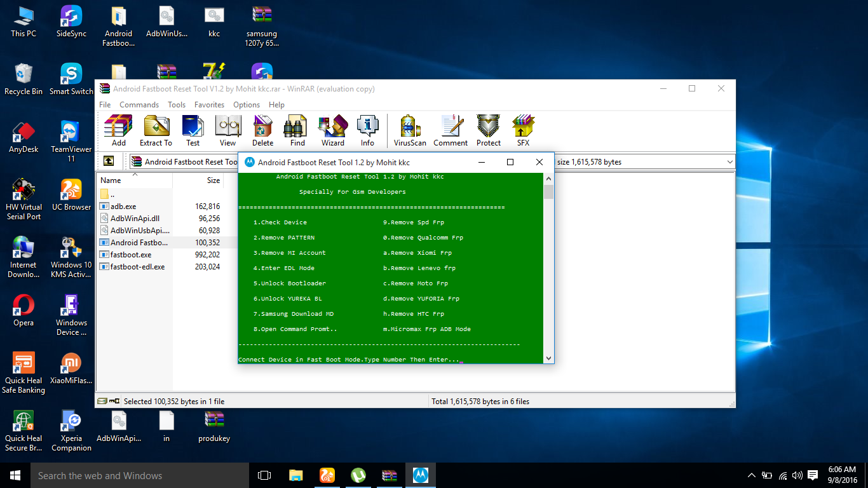Open the volume control in system tray
Image resolution: width=868 pixels, height=488 pixels.
pyautogui.click(x=797, y=475)
